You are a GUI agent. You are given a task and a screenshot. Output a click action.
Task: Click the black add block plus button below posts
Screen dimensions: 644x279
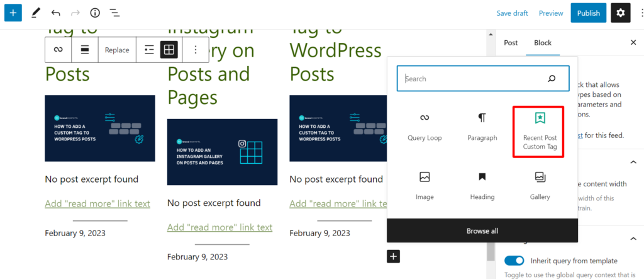394,256
